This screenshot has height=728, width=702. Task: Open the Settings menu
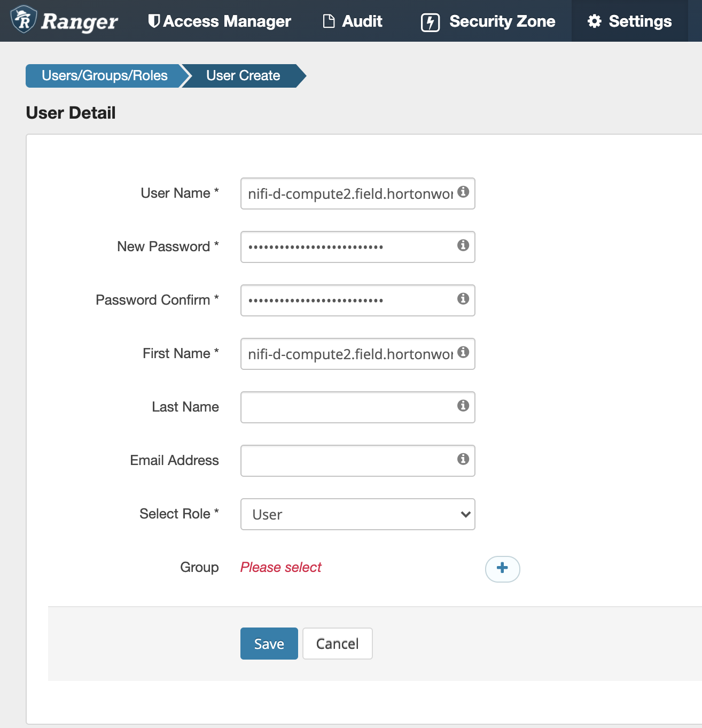[x=629, y=21]
